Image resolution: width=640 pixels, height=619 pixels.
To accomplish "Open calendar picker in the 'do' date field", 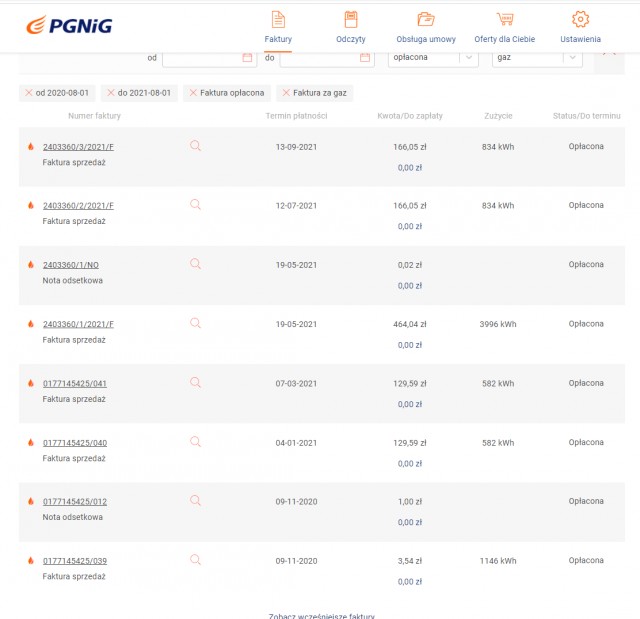I will 365,58.
